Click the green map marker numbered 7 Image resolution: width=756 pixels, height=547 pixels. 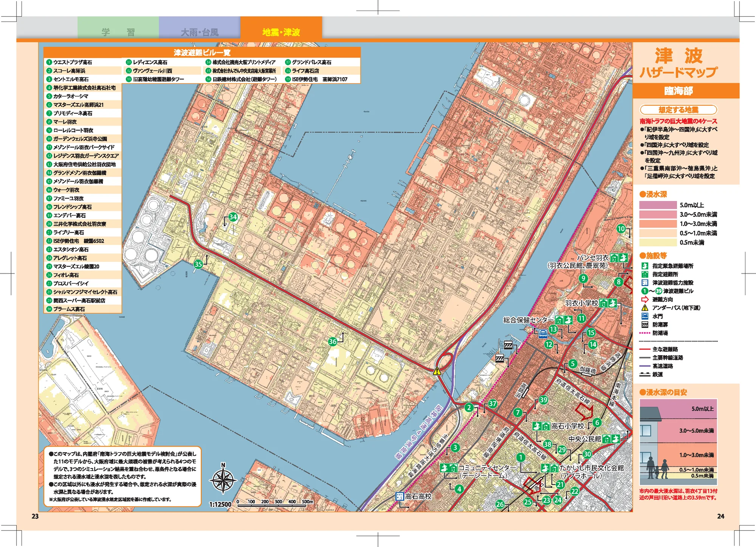point(518,413)
